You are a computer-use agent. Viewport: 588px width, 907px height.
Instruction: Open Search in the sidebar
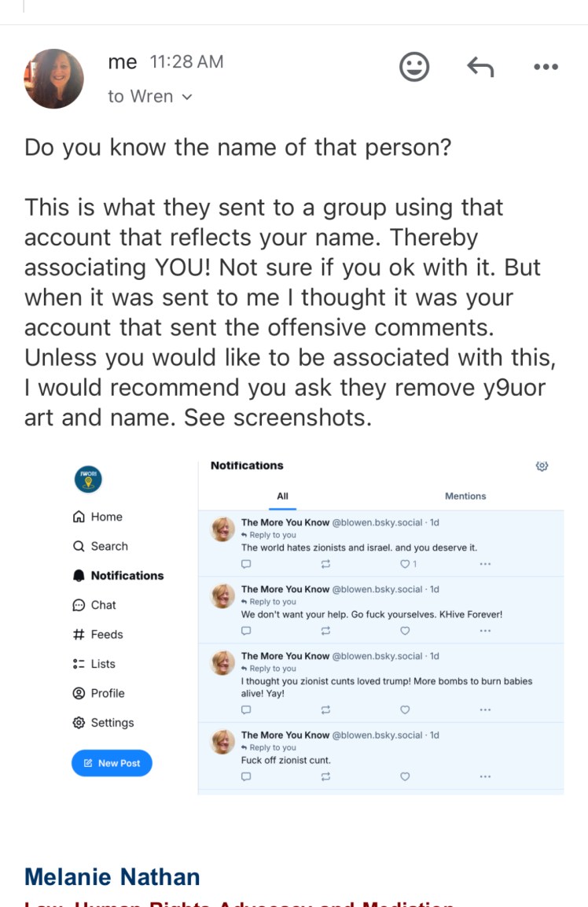click(100, 546)
